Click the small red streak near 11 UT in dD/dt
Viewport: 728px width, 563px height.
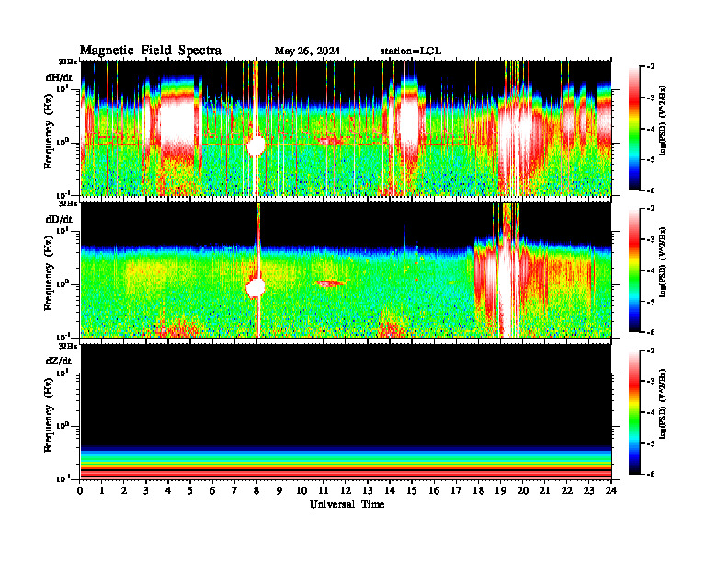[x=330, y=283]
